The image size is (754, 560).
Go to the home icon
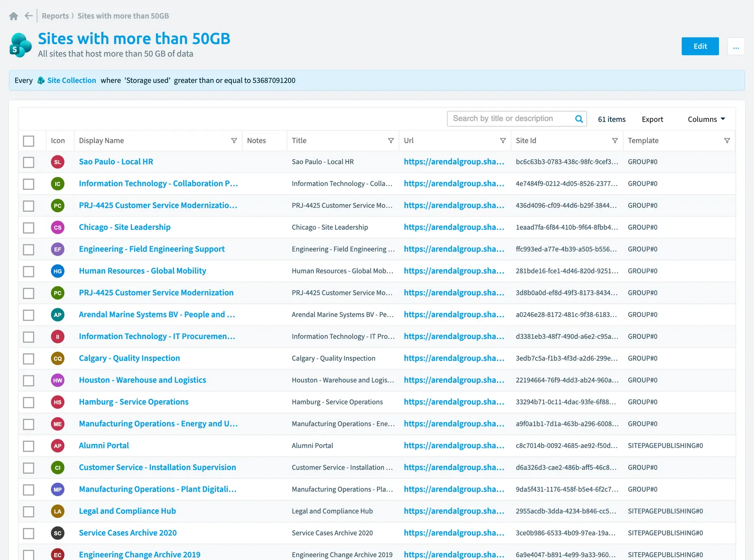tap(14, 16)
